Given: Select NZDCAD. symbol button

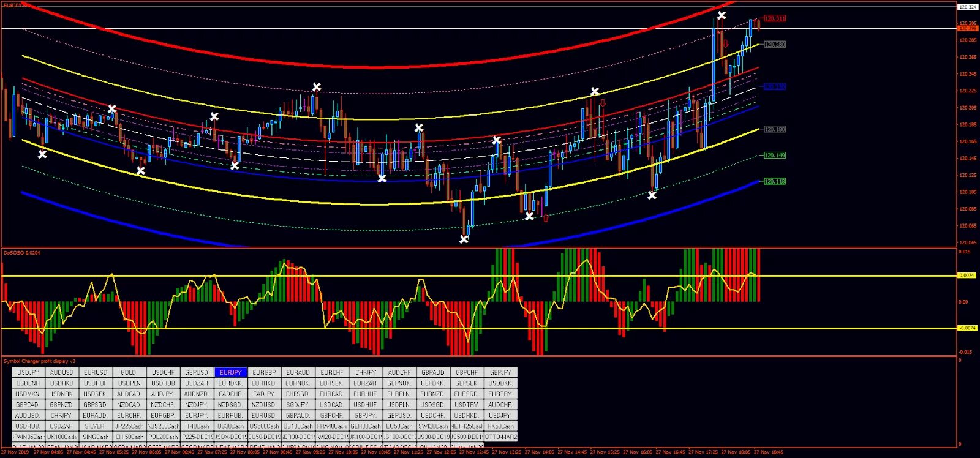Looking at the screenshot, I should point(129,405).
